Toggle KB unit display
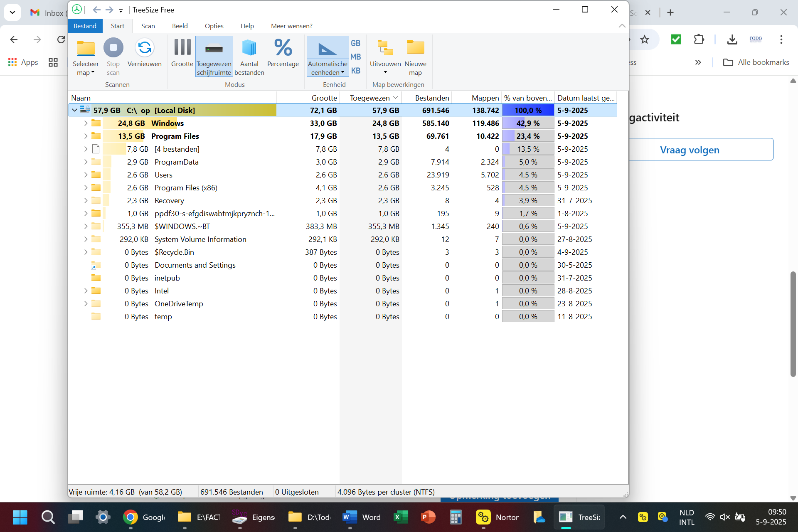This screenshot has height=532, width=798. tap(355, 71)
